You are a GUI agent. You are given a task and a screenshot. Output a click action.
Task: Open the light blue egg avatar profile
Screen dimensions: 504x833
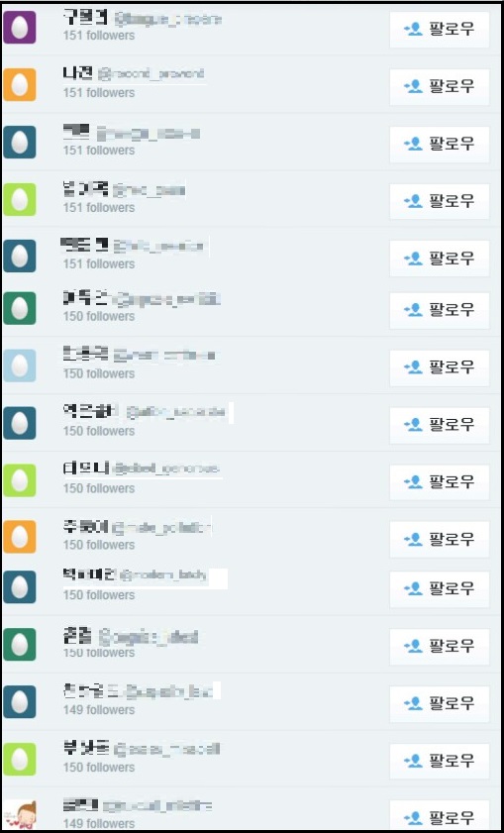[x=20, y=365]
